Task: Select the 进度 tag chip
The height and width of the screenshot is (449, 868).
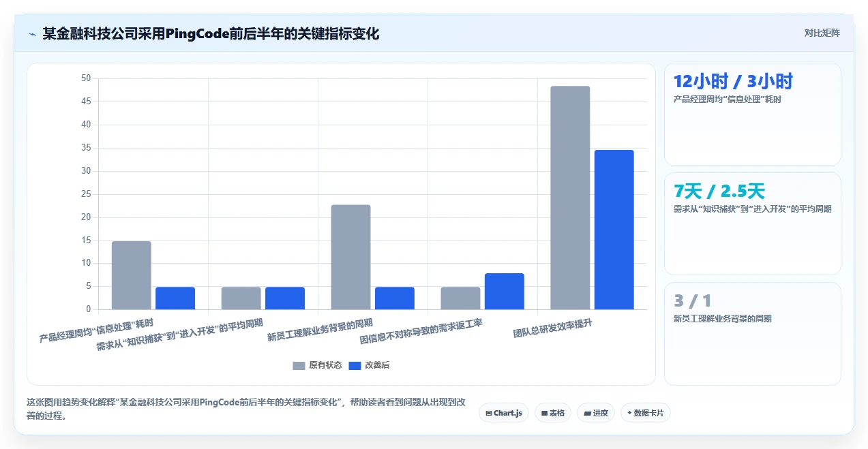Action: [x=596, y=413]
